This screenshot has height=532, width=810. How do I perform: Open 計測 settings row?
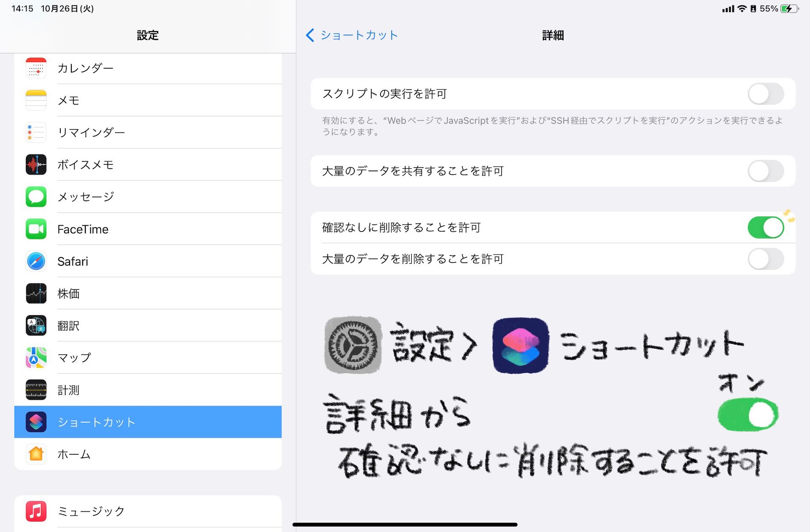148,390
